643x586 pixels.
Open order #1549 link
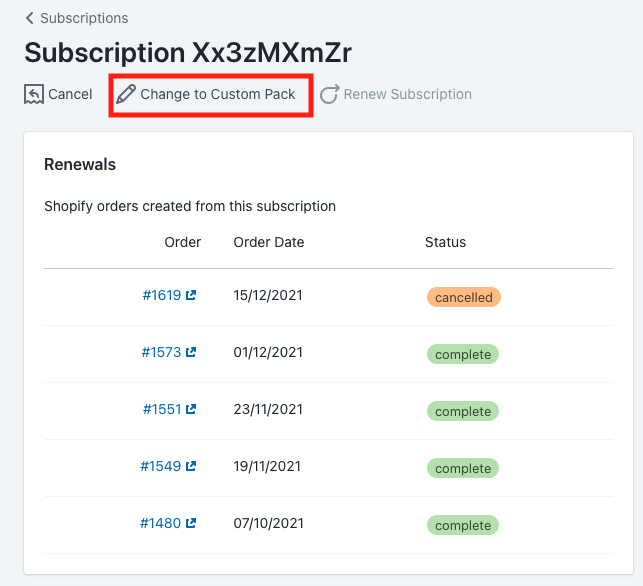coord(161,466)
